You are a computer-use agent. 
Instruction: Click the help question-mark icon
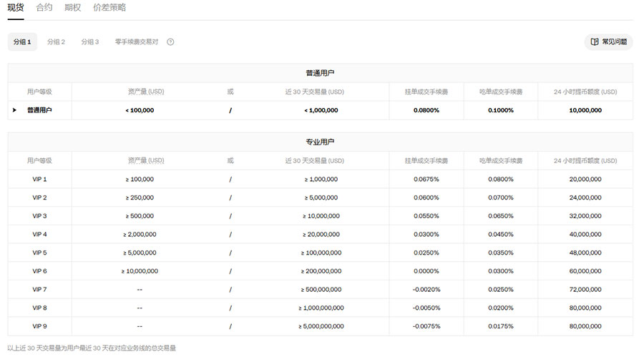click(170, 42)
